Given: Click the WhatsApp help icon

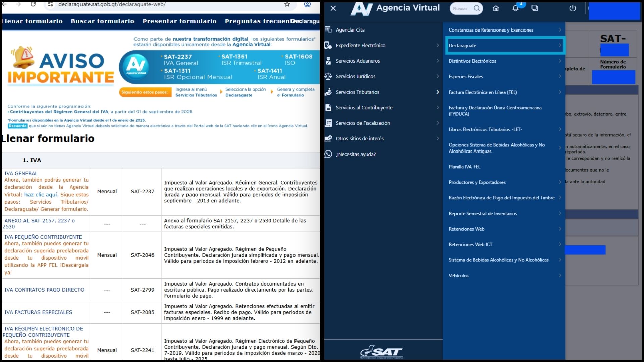Looking at the screenshot, I should tap(328, 154).
